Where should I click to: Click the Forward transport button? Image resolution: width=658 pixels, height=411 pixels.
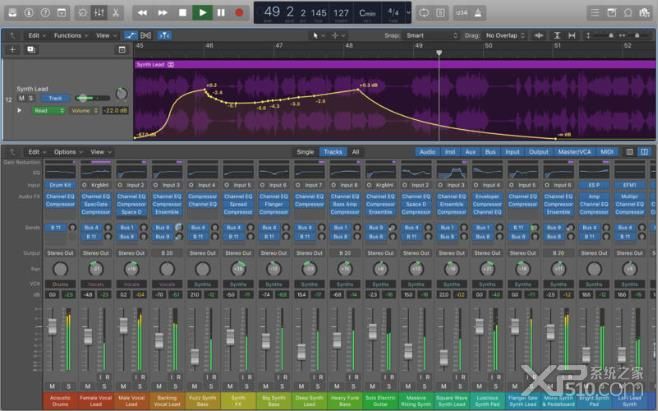pos(162,13)
